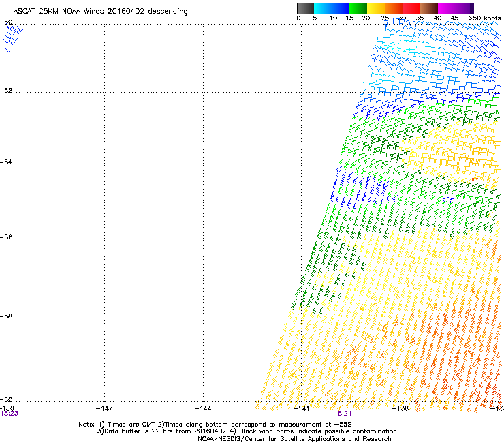Click the purple 18:23 time label

[x=10, y=414]
